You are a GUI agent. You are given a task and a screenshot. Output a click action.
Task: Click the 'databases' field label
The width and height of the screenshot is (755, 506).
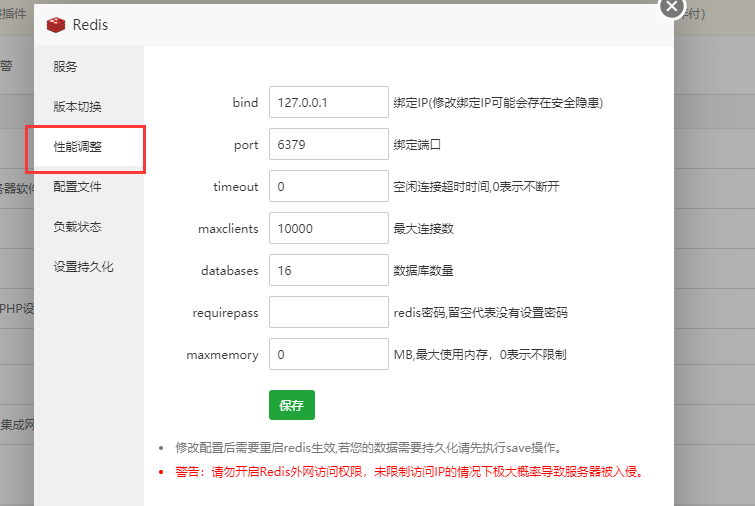(230, 271)
